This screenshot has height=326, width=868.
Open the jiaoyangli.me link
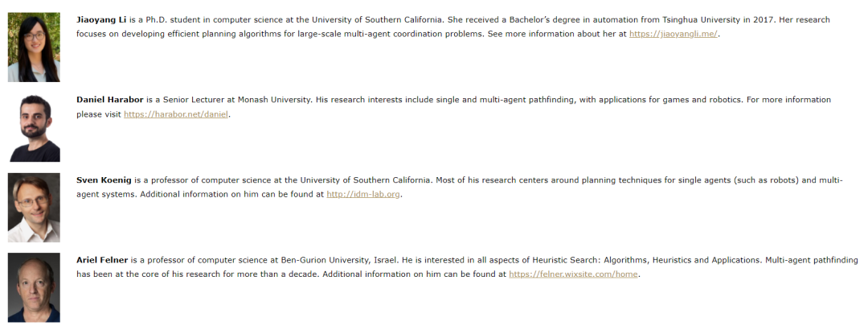pos(673,34)
